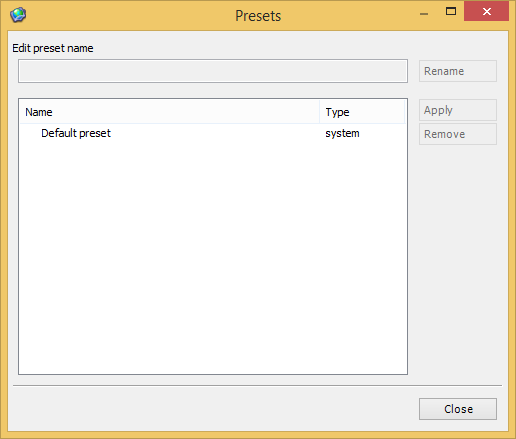516x439 pixels.
Task: Click the Remove button
Action: tap(458, 134)
